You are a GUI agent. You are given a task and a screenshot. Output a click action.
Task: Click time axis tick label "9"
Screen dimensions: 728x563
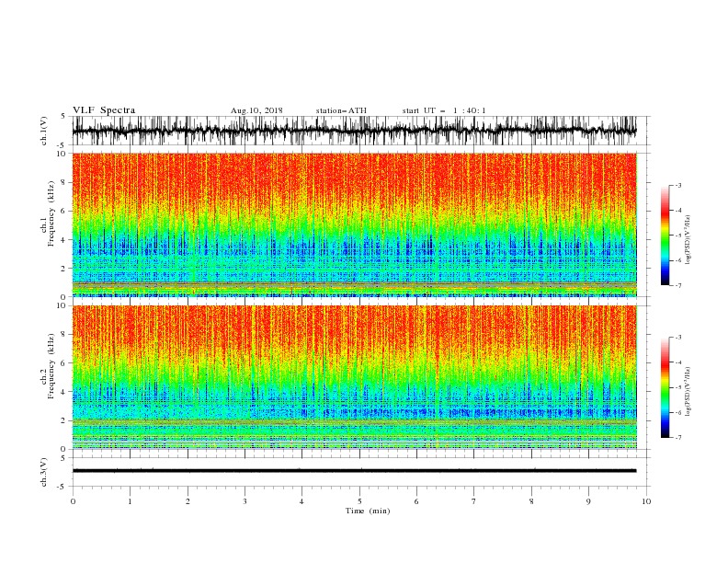point(588,501)
